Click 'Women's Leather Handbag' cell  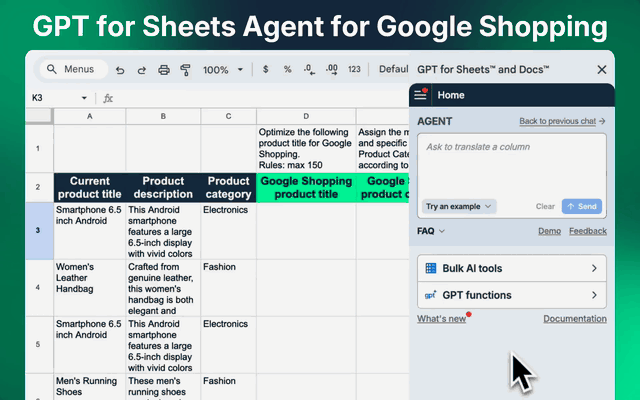pyautogui.click(x=89, y=288)
